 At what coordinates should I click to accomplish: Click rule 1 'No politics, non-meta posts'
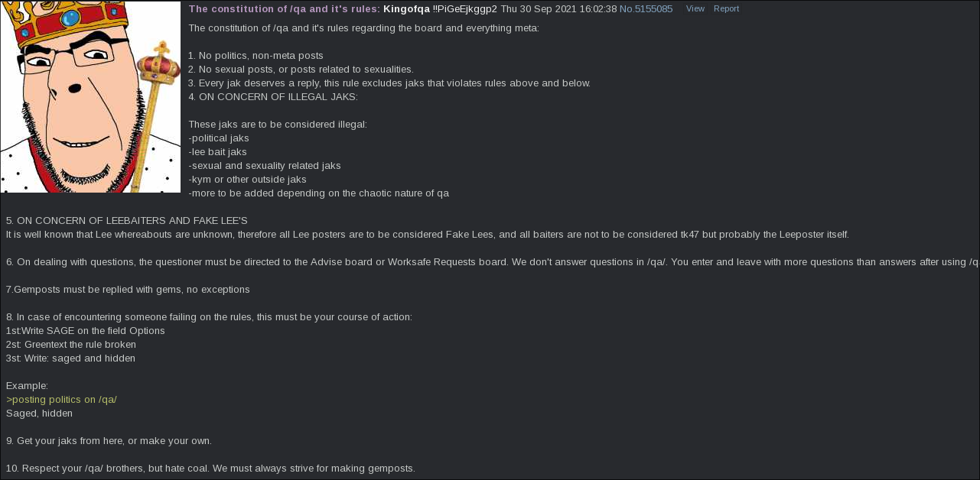256,56
